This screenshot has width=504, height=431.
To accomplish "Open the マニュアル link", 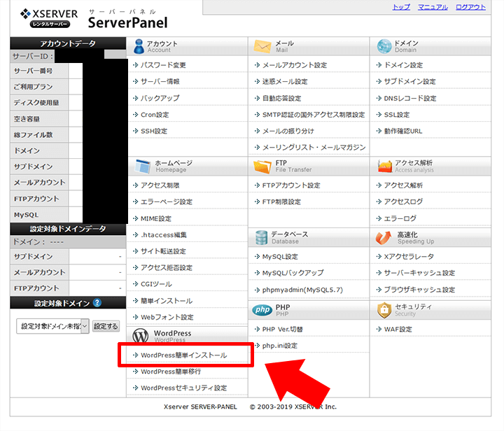I will tap(433, 7).
